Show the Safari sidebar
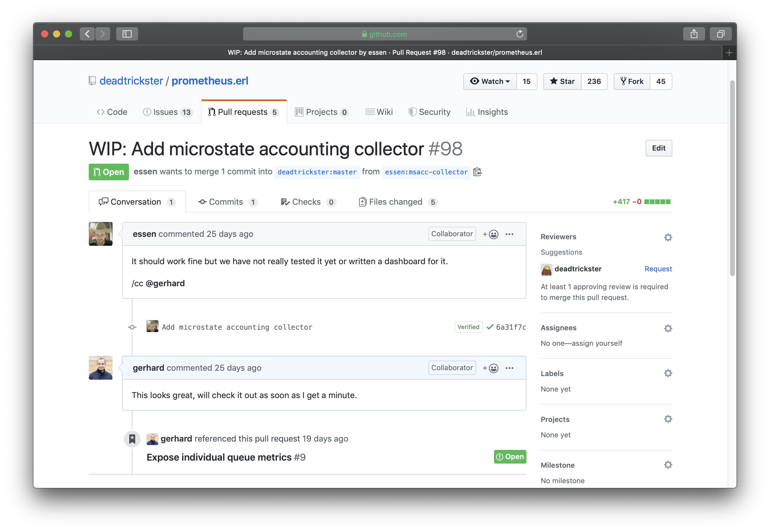Image resolution: width=770 pixels, height=532 pixels. pos(127,34)
